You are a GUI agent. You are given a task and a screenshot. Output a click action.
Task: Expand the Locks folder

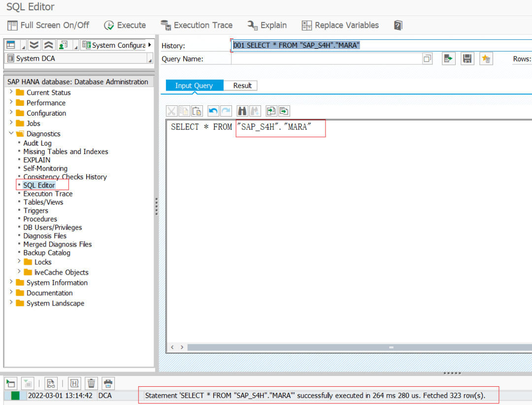click(19, 261)
